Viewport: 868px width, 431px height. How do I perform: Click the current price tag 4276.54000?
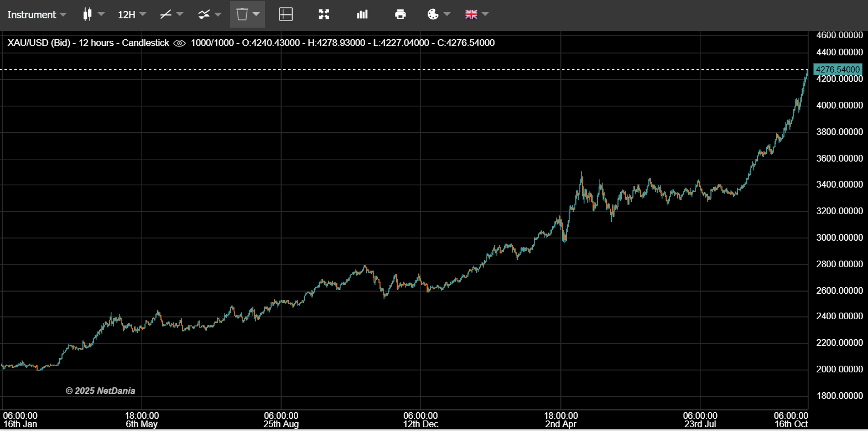click(838, 70)
